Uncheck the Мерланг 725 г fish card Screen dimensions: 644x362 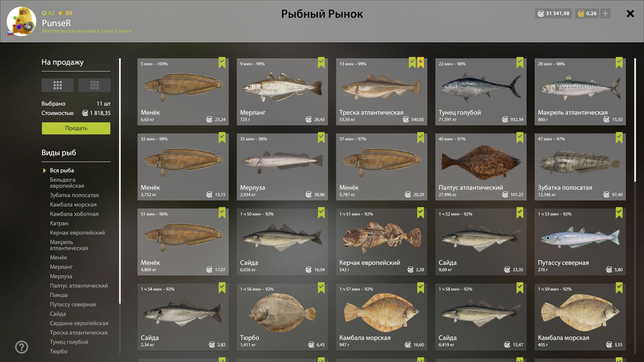[x=321, y=62]
